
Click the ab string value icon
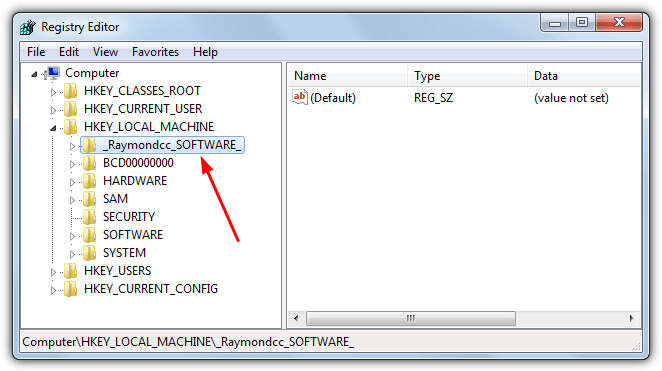tap(300, 97)
